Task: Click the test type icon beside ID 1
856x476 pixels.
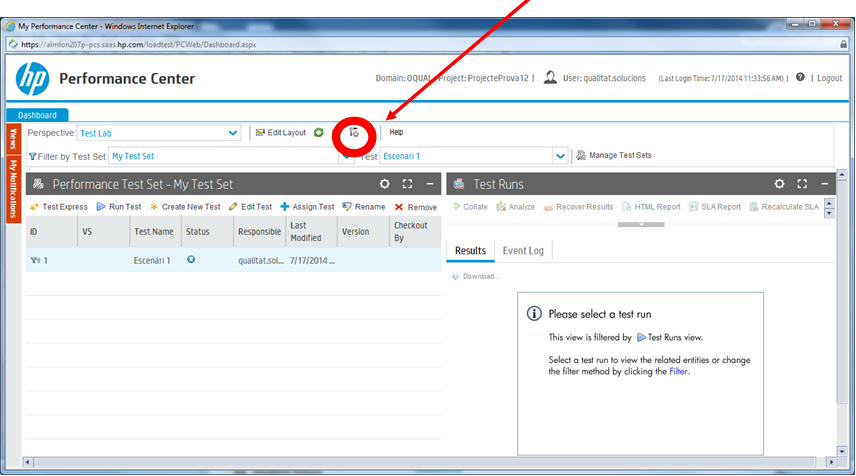Action: coord(35,260)
